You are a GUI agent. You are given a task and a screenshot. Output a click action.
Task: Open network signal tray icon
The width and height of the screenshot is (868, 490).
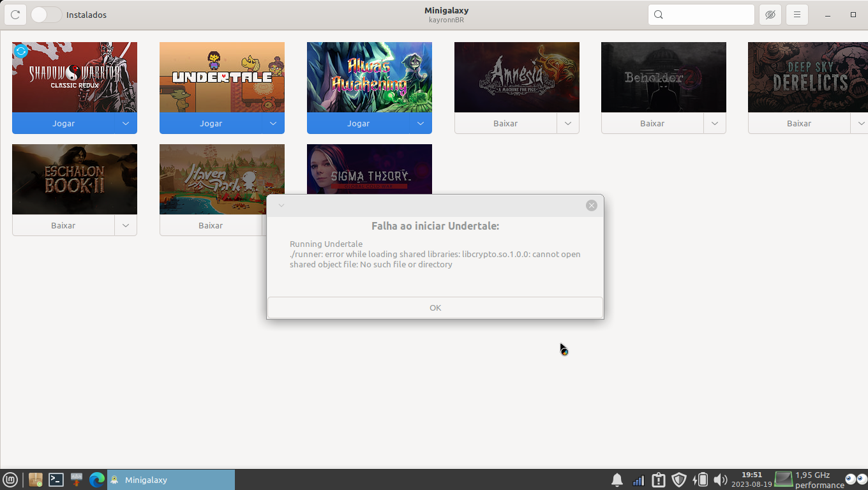point(638,480)
